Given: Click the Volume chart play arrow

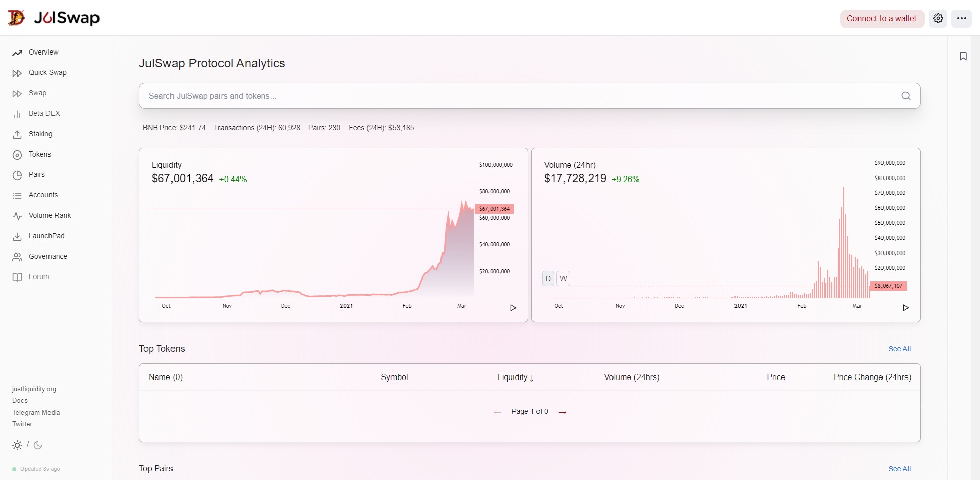Looking at the screenshot, I should pos(906,308).
